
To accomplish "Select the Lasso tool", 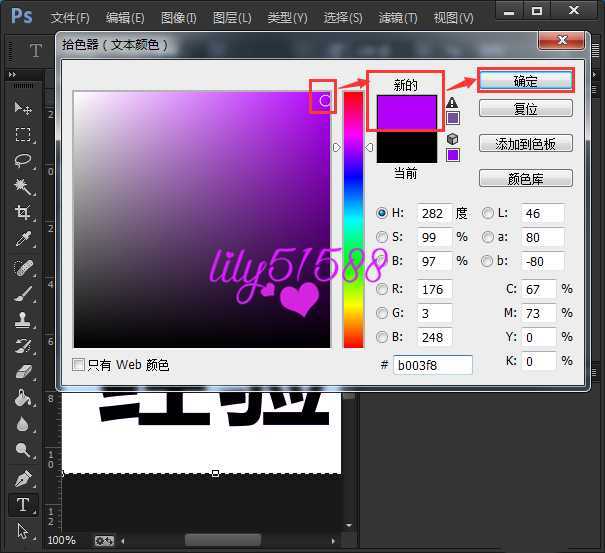I will 23,161.
